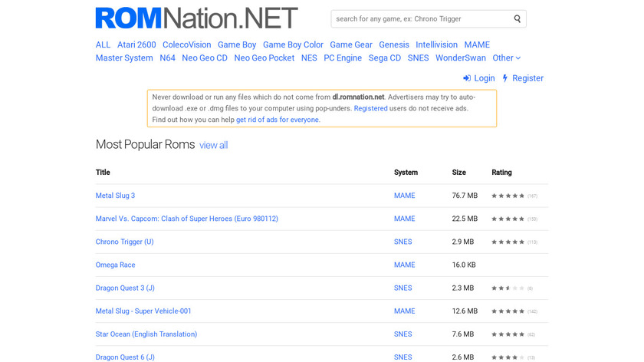
Task: Click the Register lightning bolt icon
Action: [x=505, y=78]
